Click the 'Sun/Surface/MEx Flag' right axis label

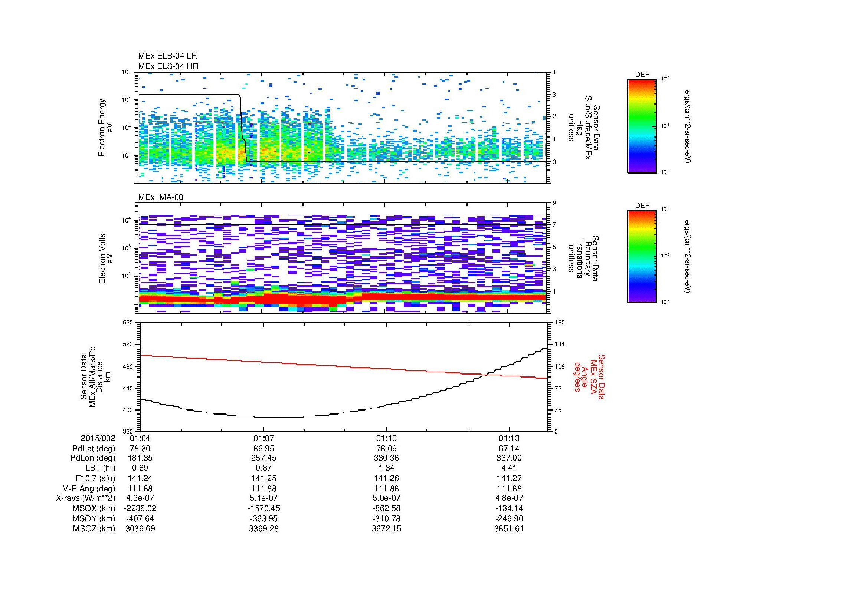[x=584, y=128]
